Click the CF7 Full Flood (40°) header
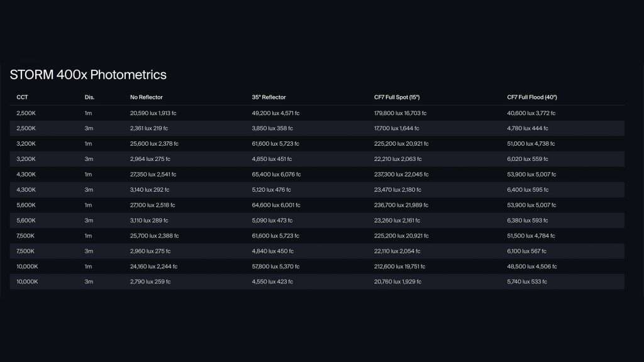The height and width of the screenshot is (362, 644). 532,97
